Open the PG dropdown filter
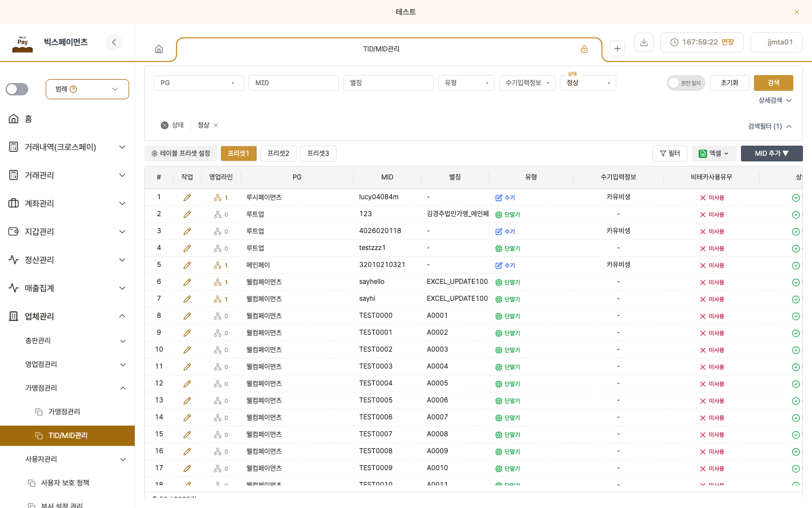812x508 pixels. click(199, 83)
